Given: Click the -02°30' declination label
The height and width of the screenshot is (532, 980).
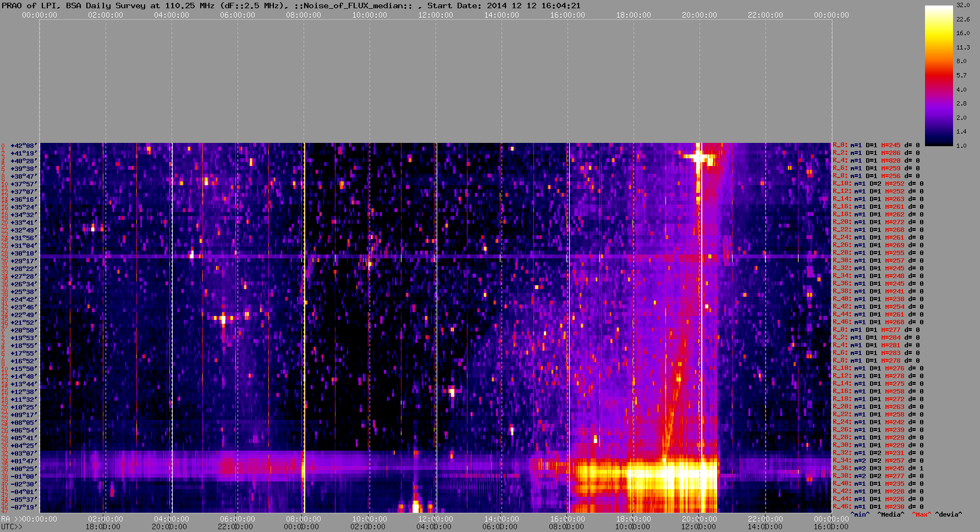Looking at the screenshot, I should click(24, 484).
